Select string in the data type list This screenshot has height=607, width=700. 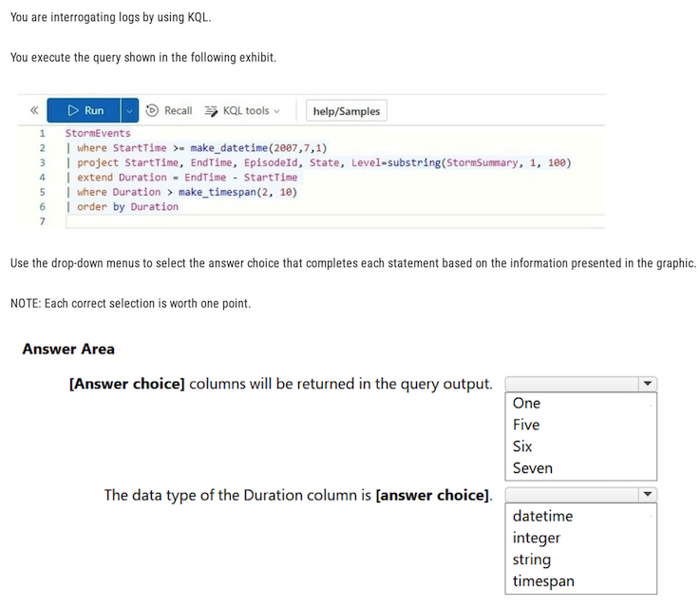point(532,560)
